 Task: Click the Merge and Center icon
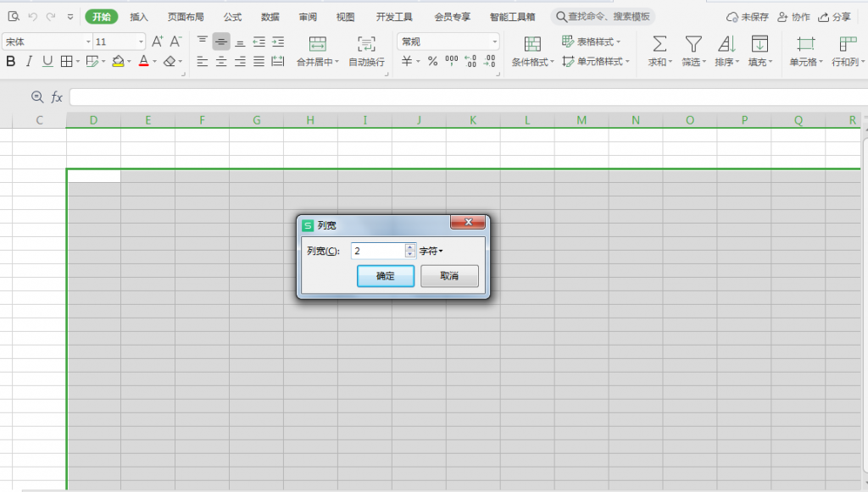(317, 44)
